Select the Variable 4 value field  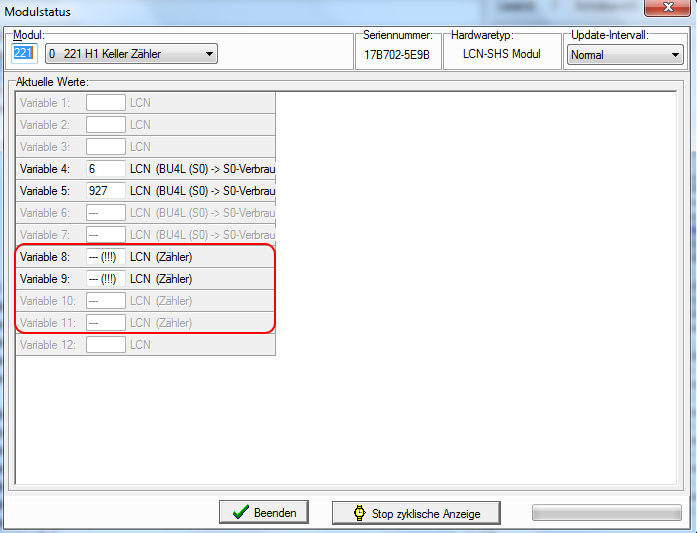[105, 169]
